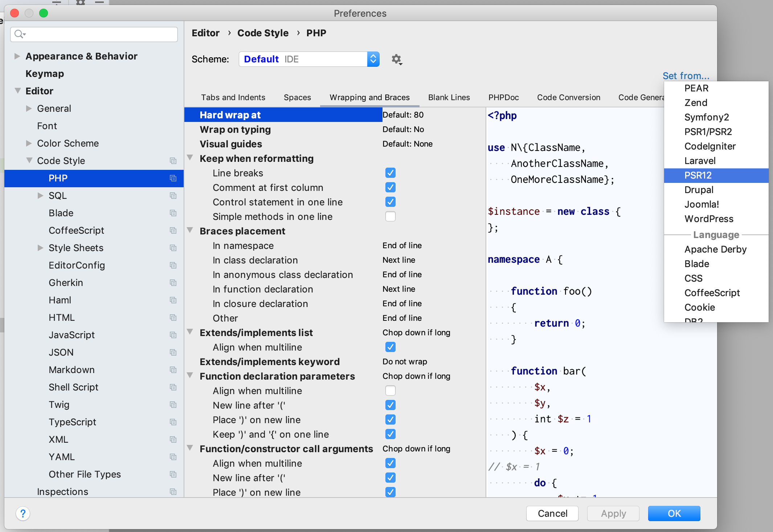Choose Apache Derby in the Language list

pyautogui.click(x=716, y=249)
